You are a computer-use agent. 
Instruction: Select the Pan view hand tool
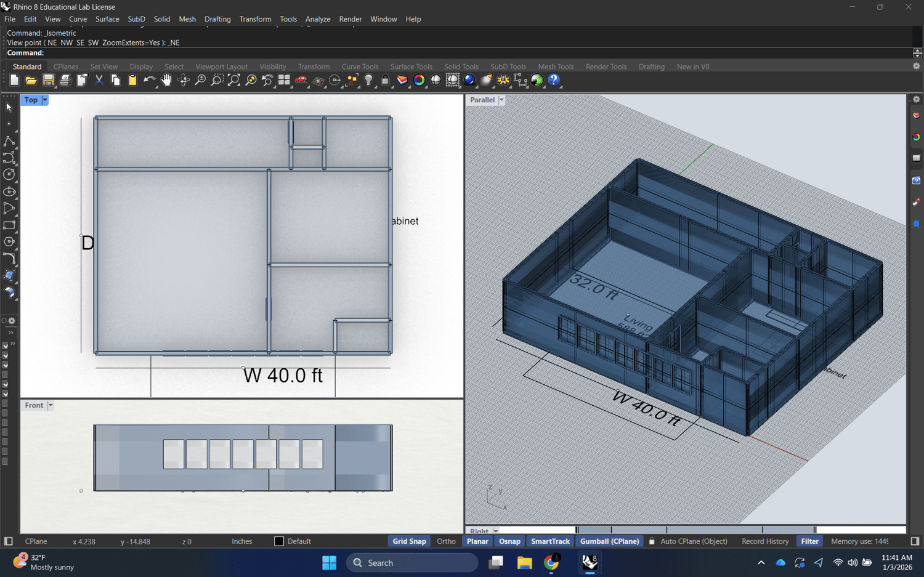tap(166, 80)
